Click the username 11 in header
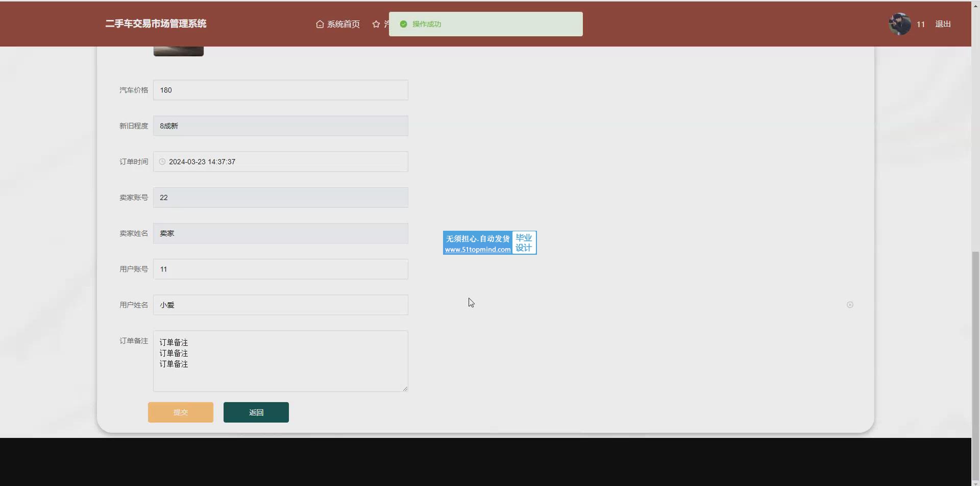The image size is (980, 486). point(921,24)
